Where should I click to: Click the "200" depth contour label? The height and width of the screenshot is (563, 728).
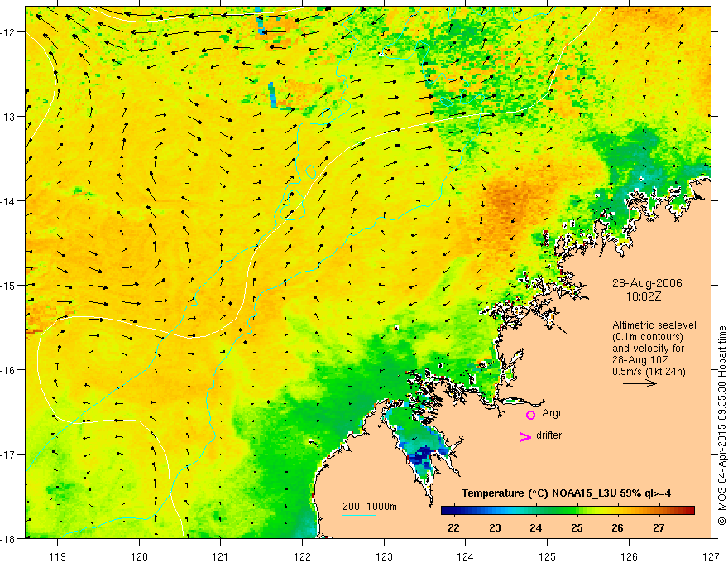click(x=351, y=507)
